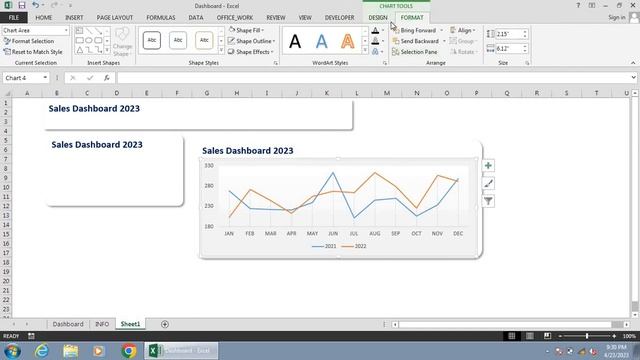This screenshot has width=640, height=360.
Task: Click the Shape Height input field
Action: click(509, 34)
